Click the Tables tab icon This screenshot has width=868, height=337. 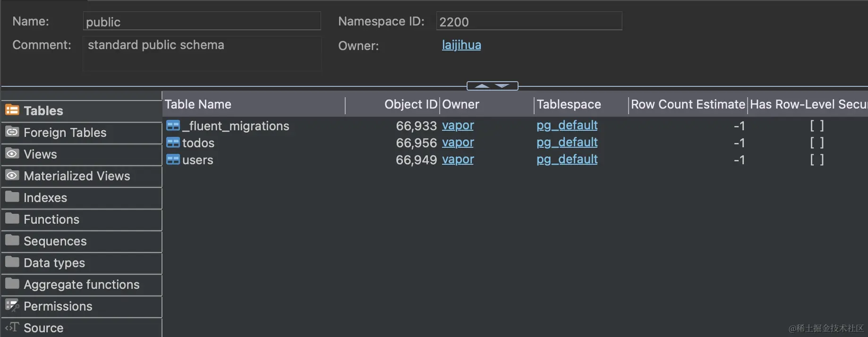(12, 110)
